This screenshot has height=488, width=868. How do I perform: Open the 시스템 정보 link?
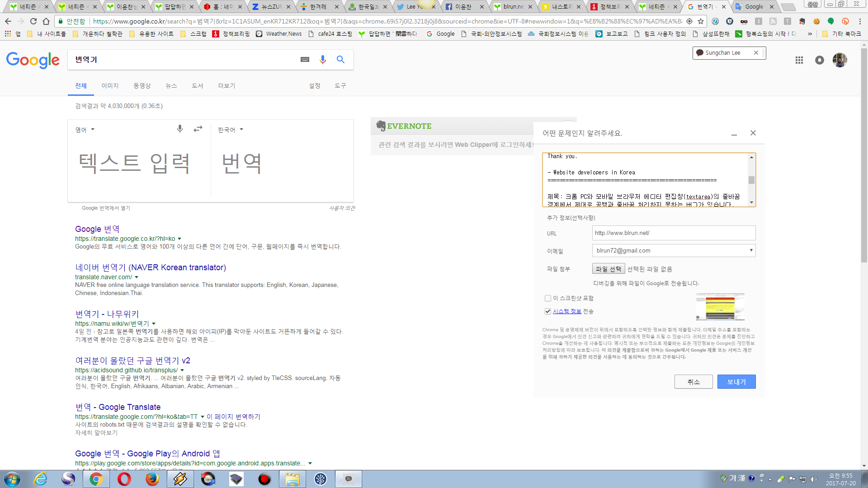click(567, 311)
